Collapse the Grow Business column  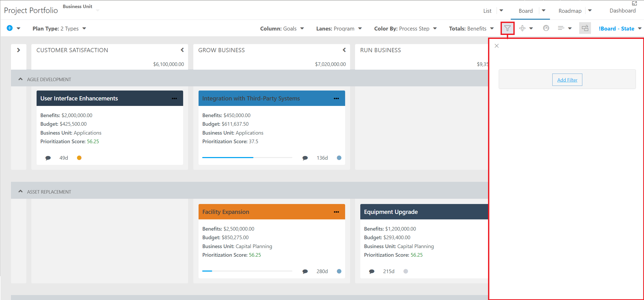click(344, 50)
